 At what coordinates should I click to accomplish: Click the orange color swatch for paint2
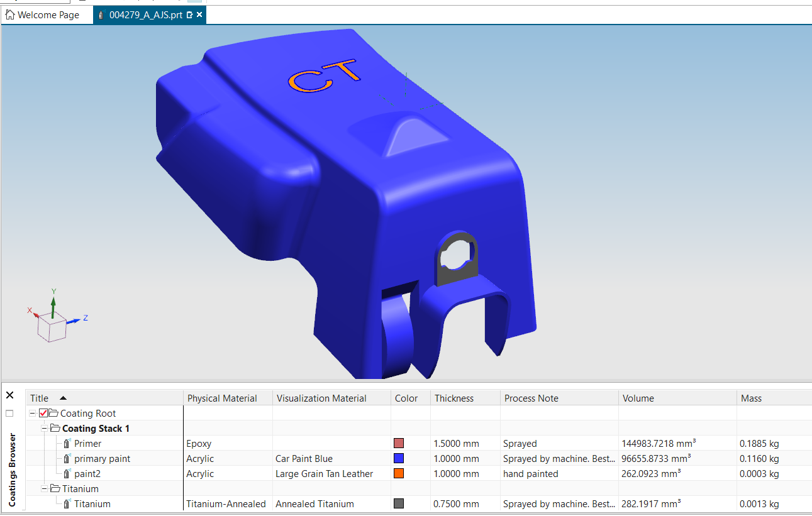pyautogui.click(x=399, y=474)
